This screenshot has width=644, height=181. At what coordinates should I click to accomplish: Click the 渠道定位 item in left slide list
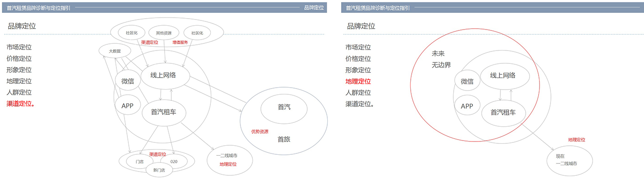click(20, 104)
